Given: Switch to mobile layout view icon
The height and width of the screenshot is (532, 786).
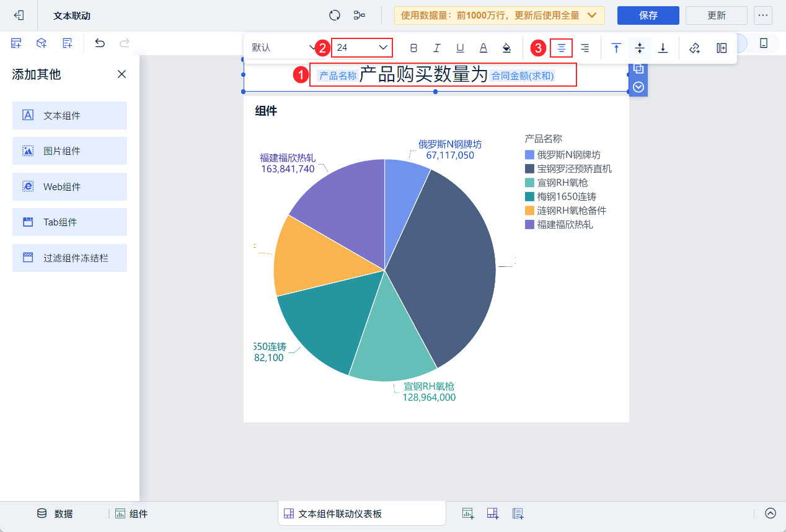Looking at the screenshot, I should 764,43.
